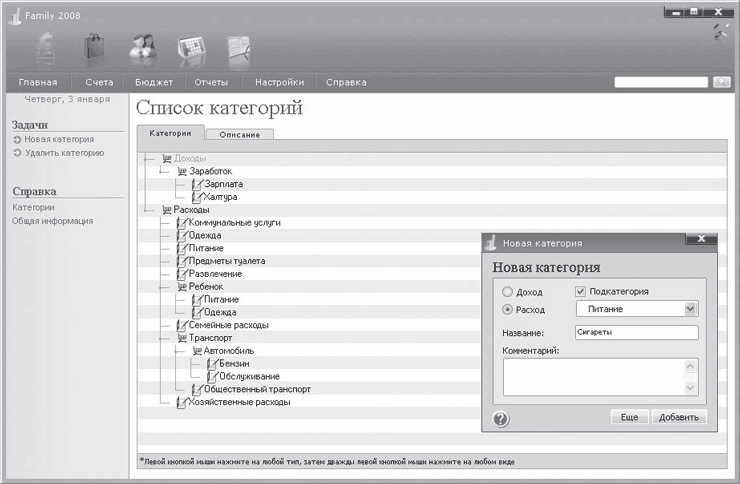The height and width of the screenshot is (484, 740).
Task: Click the help question mark icon in dialog
Action: click(502, 418)
